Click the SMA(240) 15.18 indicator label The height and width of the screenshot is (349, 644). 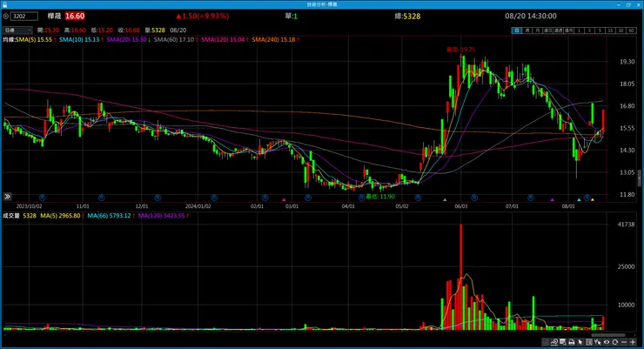tap(274, 39)
